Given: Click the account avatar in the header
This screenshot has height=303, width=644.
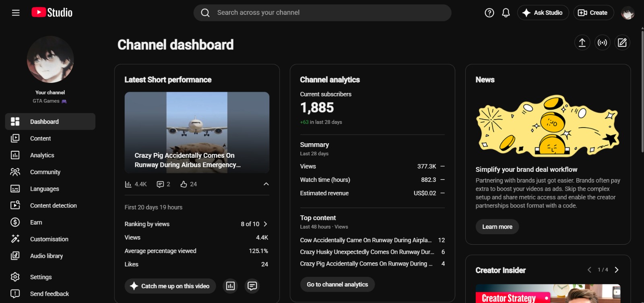Looking at the screenshot, I should pos(628,13).
